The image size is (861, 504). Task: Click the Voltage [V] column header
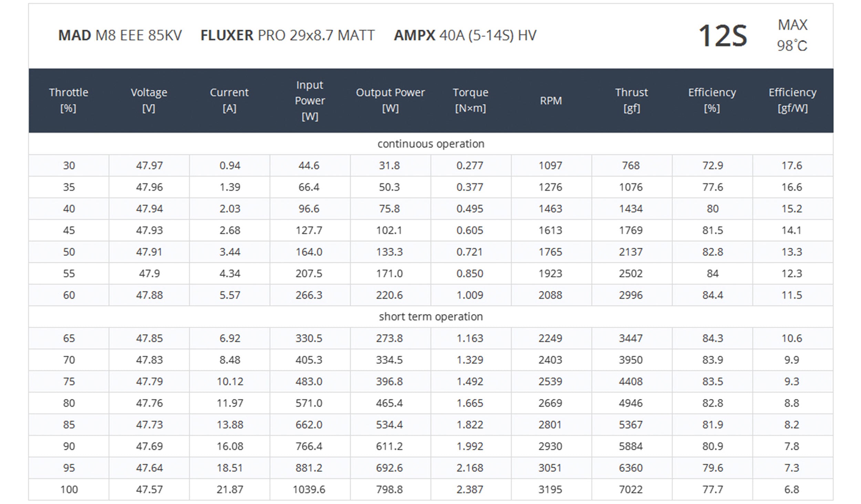[x=149, y=100]
